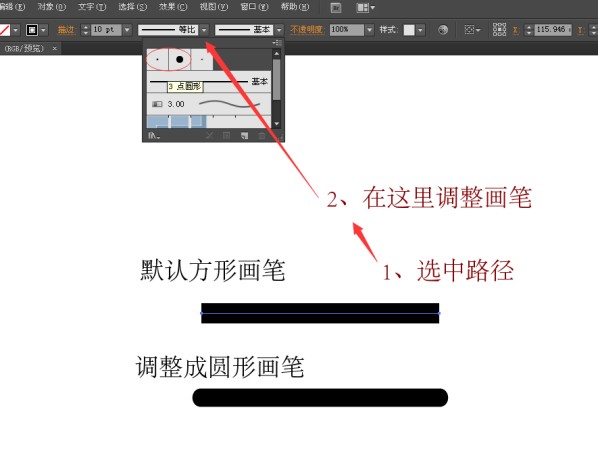The image size is (598, 449).
Task: Click the brush list scroll-up arrow
Action: pyautogui.click(x=277, y=54)
